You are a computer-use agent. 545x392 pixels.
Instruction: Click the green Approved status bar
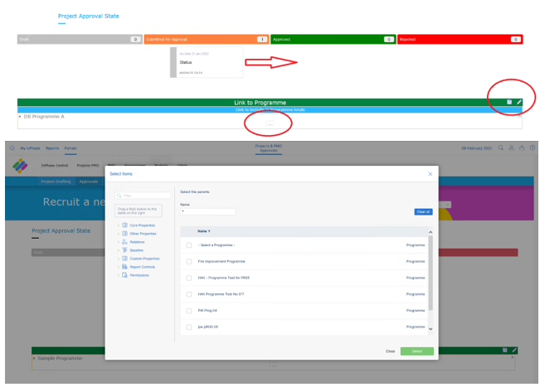[x=333, y=39]
